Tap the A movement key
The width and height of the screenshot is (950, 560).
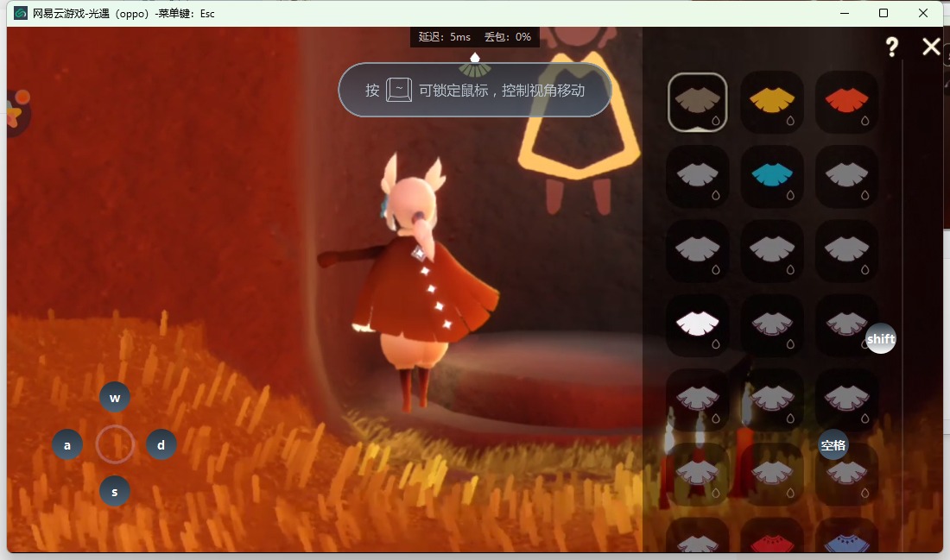[x=67, y=445]
